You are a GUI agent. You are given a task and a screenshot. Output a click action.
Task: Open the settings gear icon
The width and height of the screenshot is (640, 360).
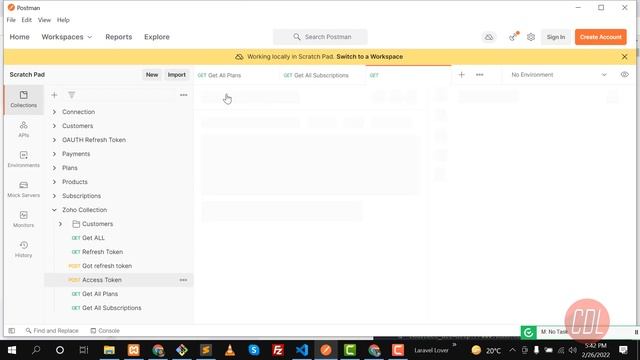[531, 37]
